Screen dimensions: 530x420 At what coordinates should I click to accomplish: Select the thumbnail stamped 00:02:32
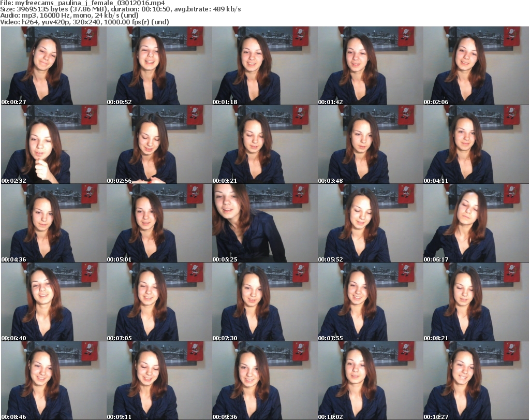coord(54,144)
